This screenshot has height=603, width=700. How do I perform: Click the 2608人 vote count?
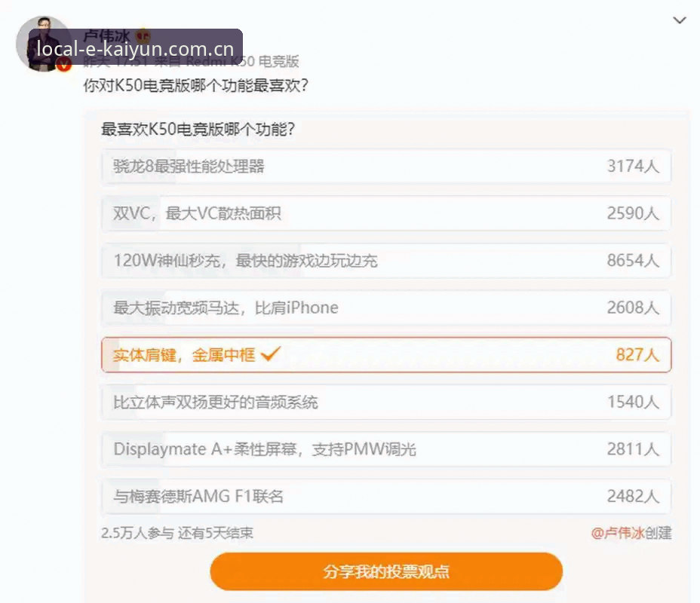(633, 308)
